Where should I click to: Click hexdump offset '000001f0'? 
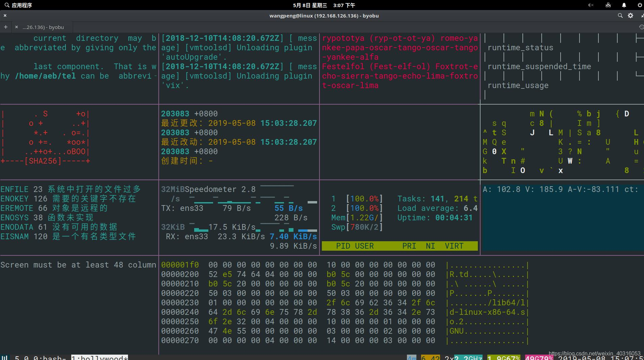coord(180,265)
